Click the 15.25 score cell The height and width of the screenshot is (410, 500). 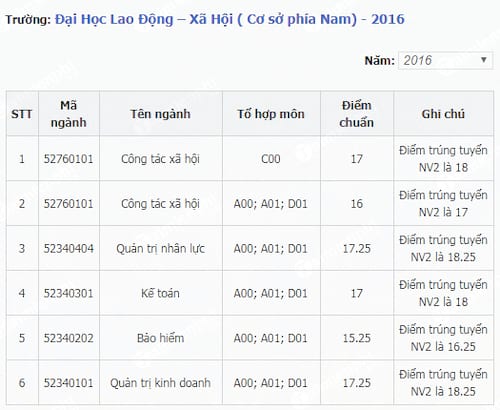(x=357, y=338)
